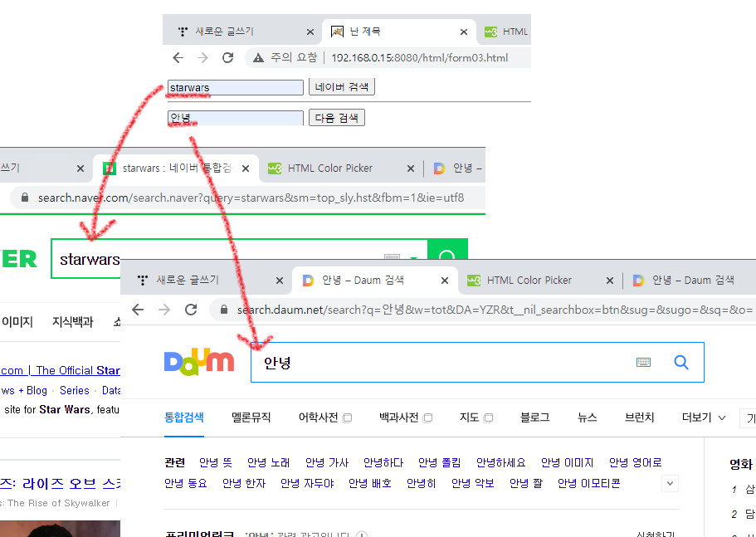Go back in the Daum search window
This screenshot has width=756, height=537.
click(138, 310)
